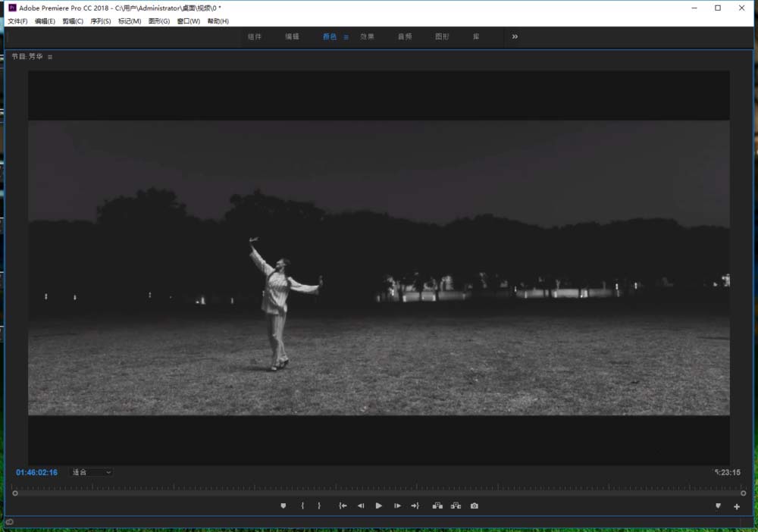Click the Add Marker icon in transport controls
This screenshot has width=758, height=532.
click(x=283, y=505)
